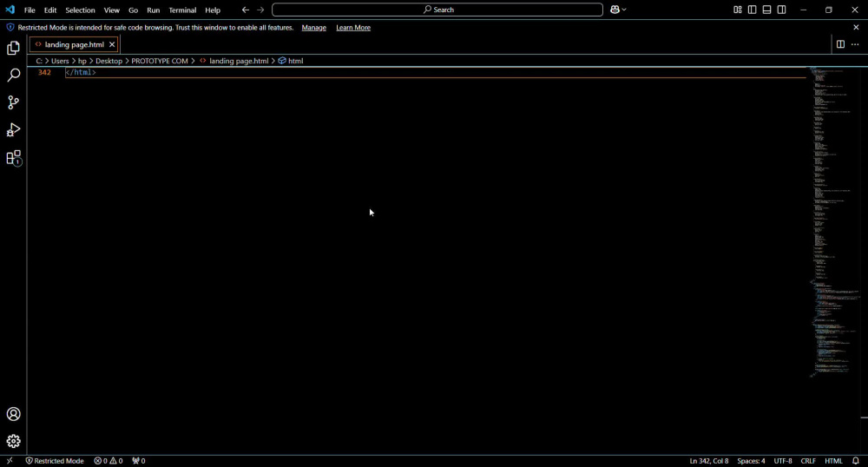This screenshot has height=467, width=868.
Task: Split the editor right
Action: click(x=840, y=44)
